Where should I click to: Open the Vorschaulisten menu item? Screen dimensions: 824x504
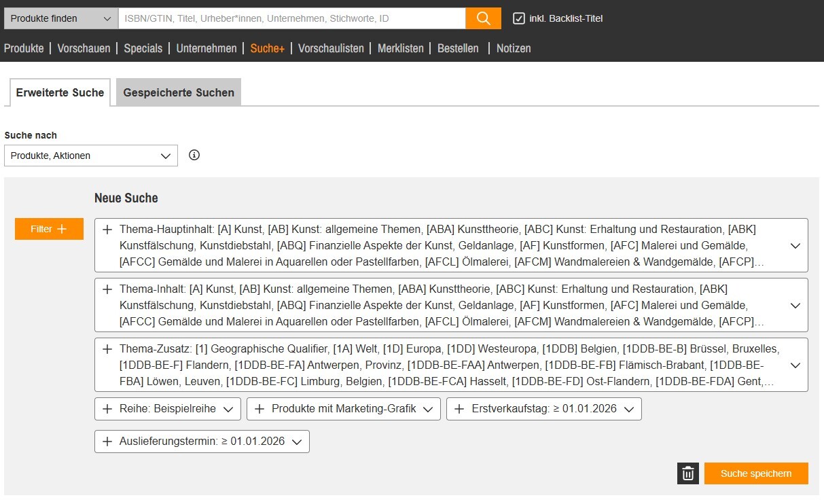point(331,48)
